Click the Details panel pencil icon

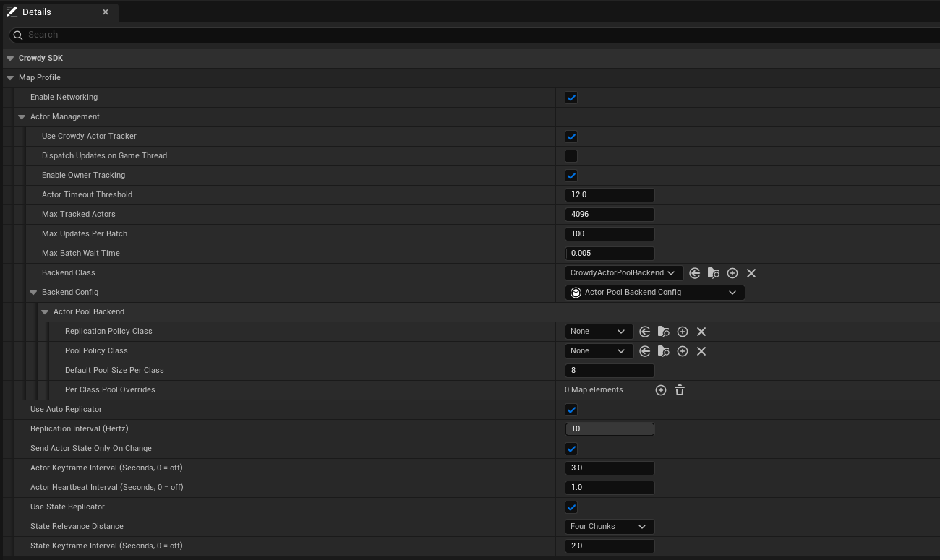12,12
